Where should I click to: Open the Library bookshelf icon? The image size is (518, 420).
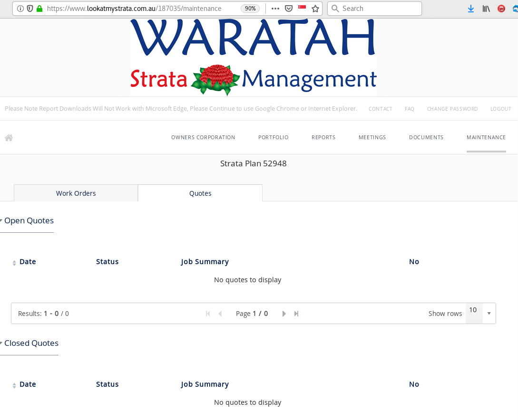[486, 9]
